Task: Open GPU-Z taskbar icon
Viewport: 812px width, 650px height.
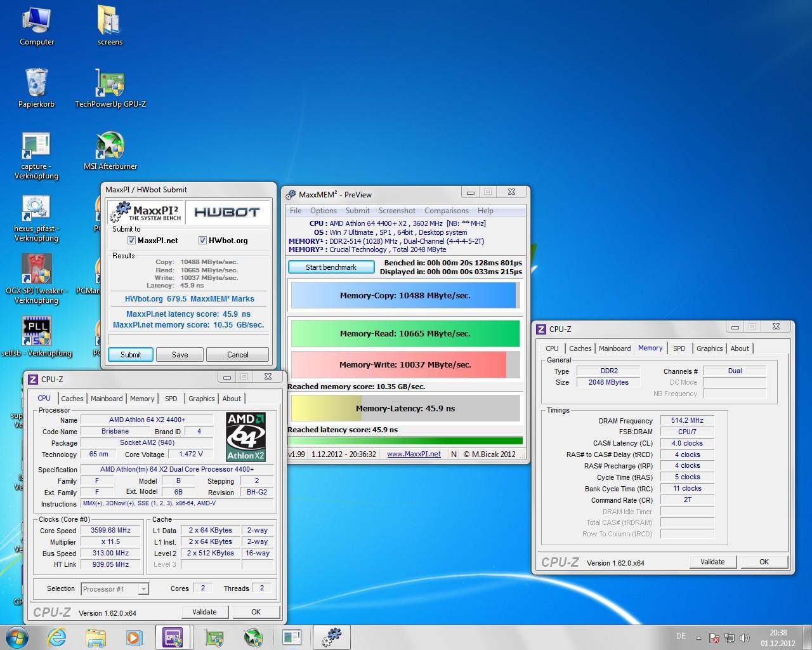Action: pos(214,637)
